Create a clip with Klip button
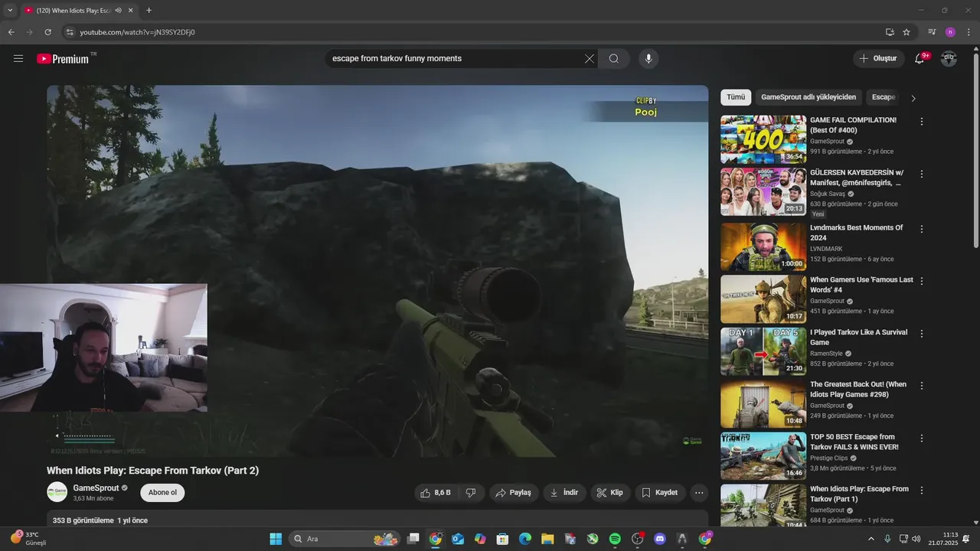The width and height of the screenshot is (980, 551). tap(610, 493)
